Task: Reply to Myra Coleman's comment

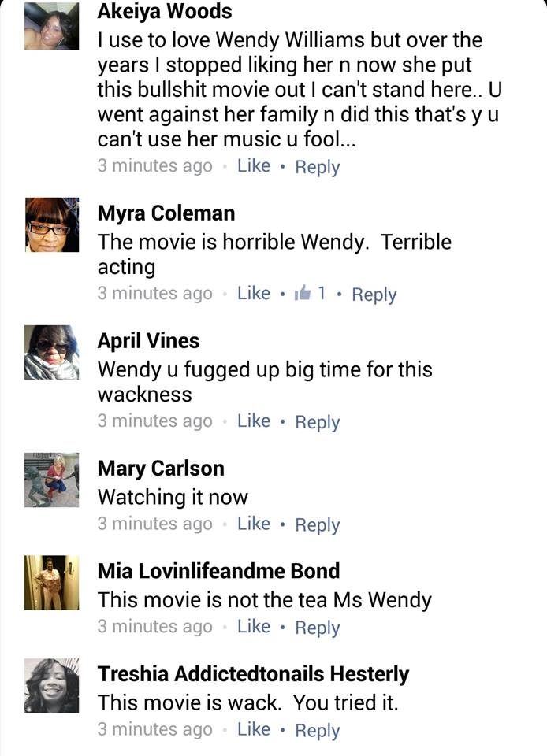Action: [x=374, y=295]
